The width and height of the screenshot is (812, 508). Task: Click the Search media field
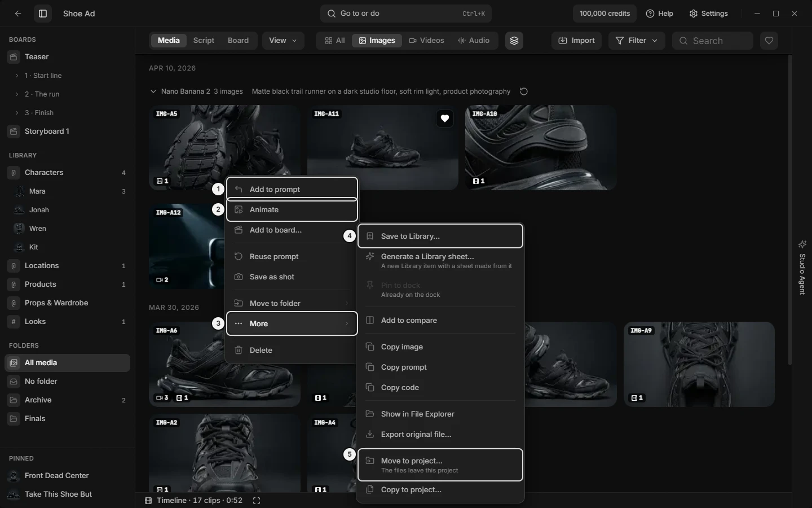tap(713, 41)
